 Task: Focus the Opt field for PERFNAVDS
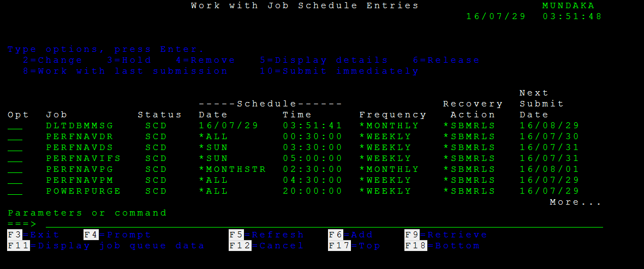(15, 148)
